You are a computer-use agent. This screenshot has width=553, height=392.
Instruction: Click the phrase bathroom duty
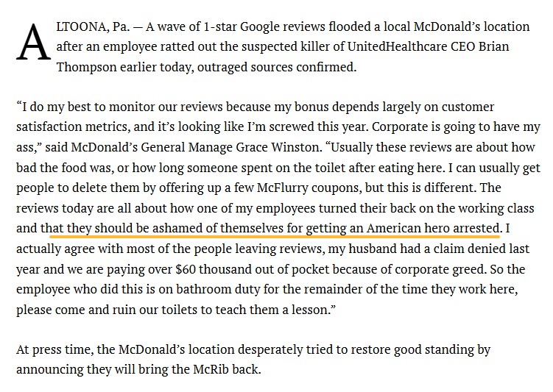pos(218,289)
